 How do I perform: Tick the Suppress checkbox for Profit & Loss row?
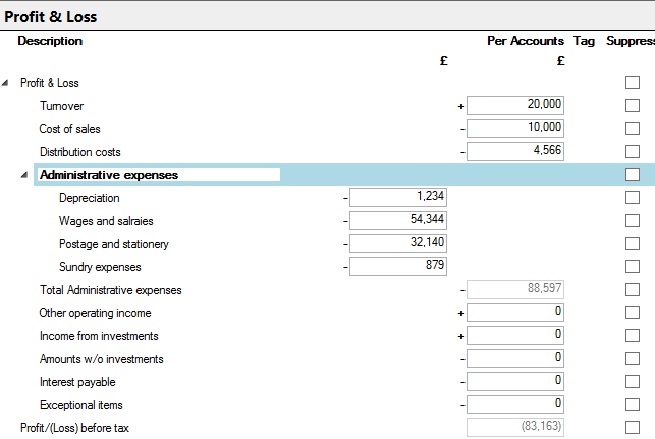(x=632, y=82)
